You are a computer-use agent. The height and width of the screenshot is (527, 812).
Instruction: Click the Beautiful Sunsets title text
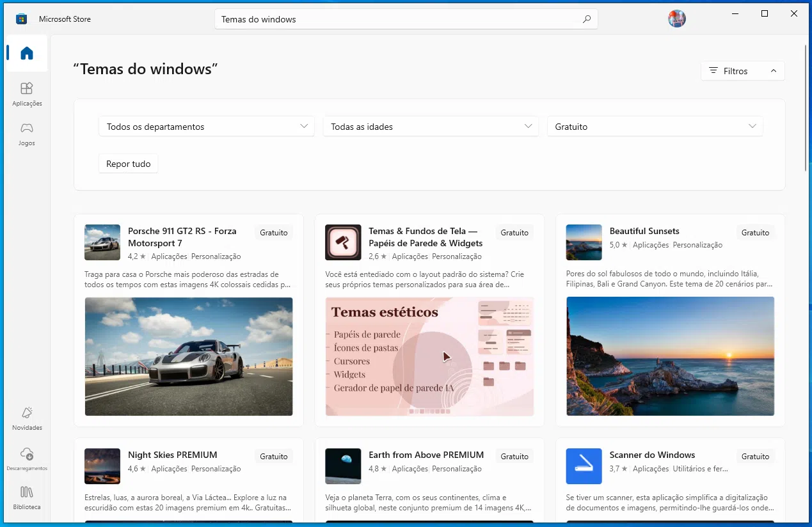point(644,231)
